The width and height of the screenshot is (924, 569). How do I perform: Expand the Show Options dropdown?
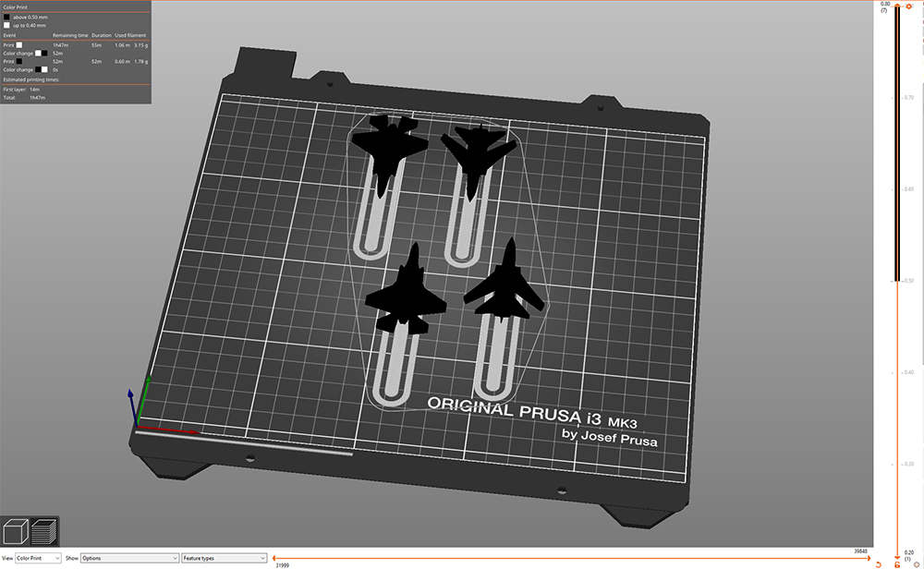[x=128, y=557]
